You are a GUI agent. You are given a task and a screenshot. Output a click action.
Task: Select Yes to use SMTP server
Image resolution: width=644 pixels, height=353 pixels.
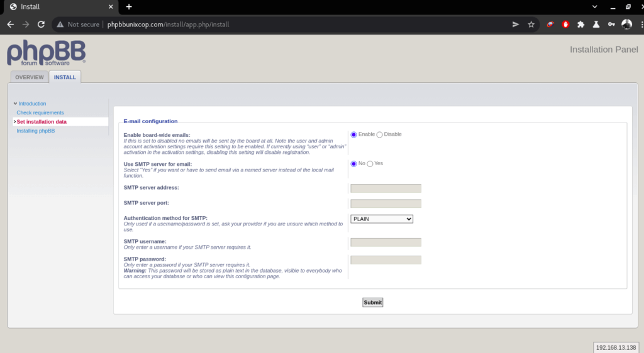click(370, 164)
